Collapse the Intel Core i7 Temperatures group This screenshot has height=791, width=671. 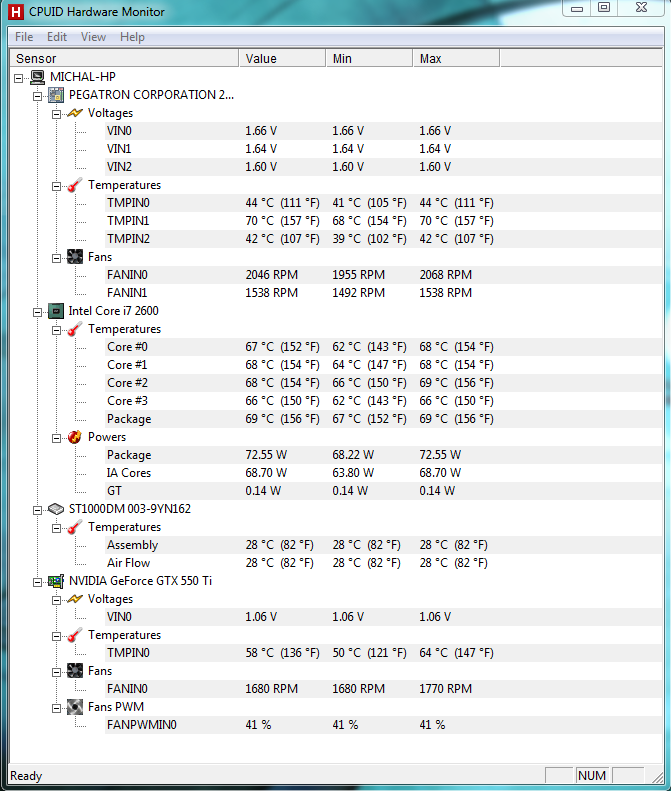click(56, 330)
